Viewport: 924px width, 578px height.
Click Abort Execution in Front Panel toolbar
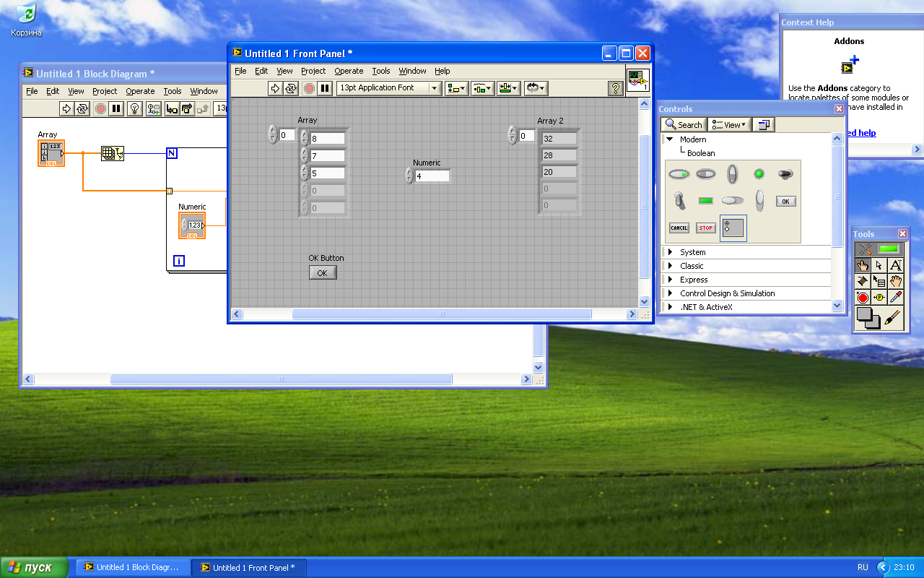click(309, 88)
